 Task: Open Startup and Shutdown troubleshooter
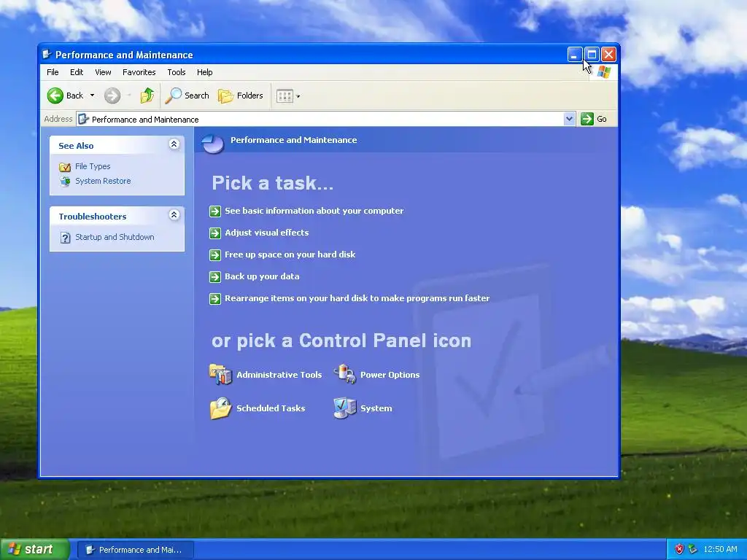pyautogui.click(x=115, y=237)
